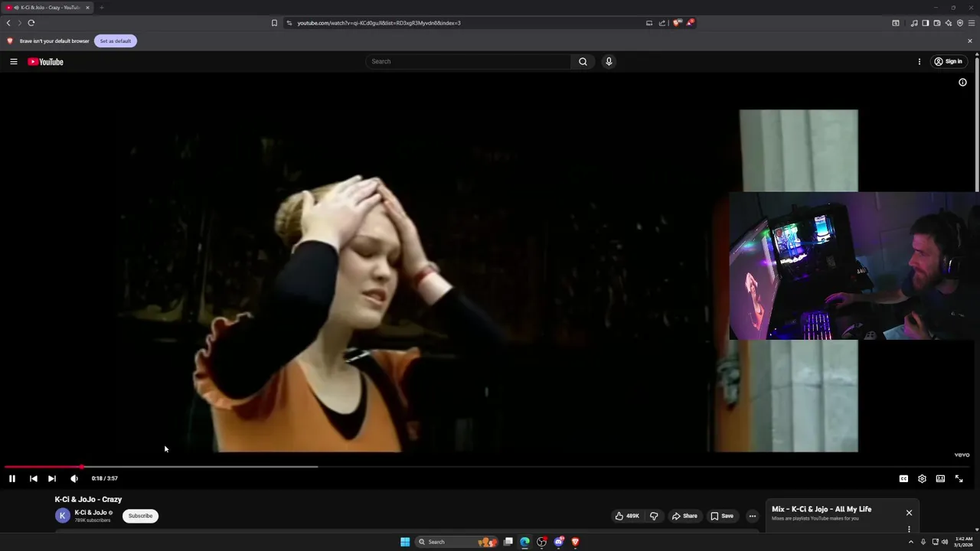
Task: Switch to theater mode view
Action: click(940, 478)
